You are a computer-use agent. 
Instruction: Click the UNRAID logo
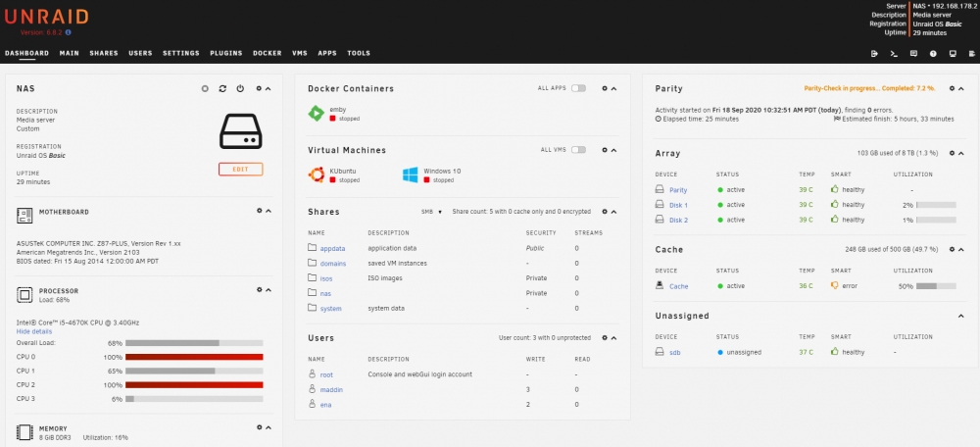[x=46, y=17]
